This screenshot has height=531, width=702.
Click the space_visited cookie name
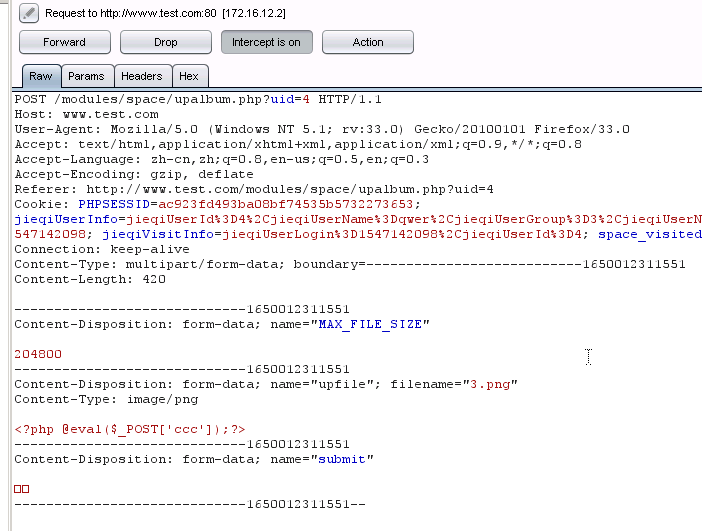[650, 234]
